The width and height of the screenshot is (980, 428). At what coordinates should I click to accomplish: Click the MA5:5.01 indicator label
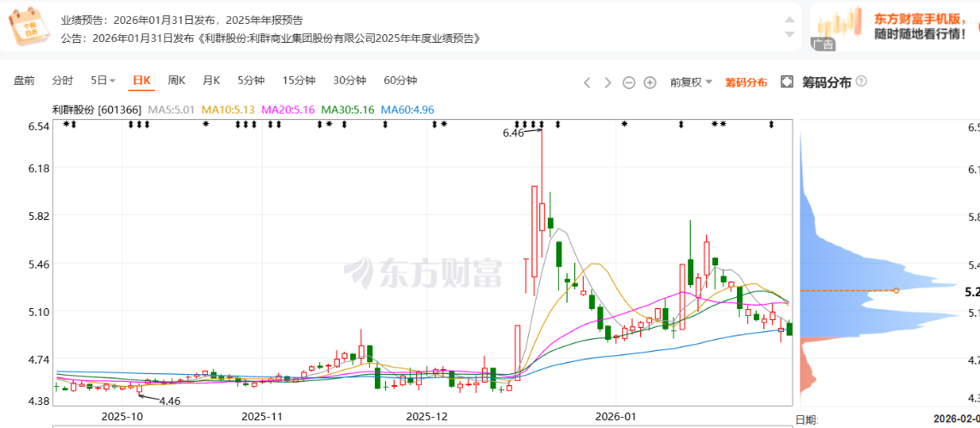click(169, 110)
